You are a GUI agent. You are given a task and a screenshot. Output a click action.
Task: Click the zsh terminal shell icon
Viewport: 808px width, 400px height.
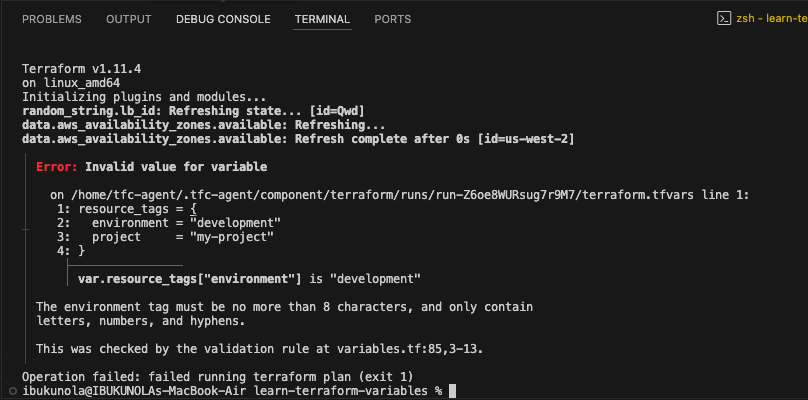(724, 19)
